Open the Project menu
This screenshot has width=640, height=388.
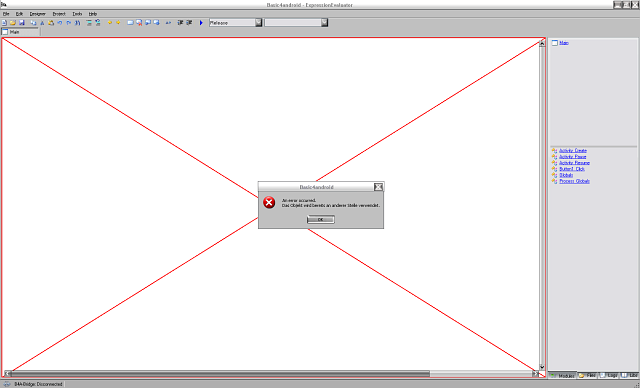[x=59, y=14]
